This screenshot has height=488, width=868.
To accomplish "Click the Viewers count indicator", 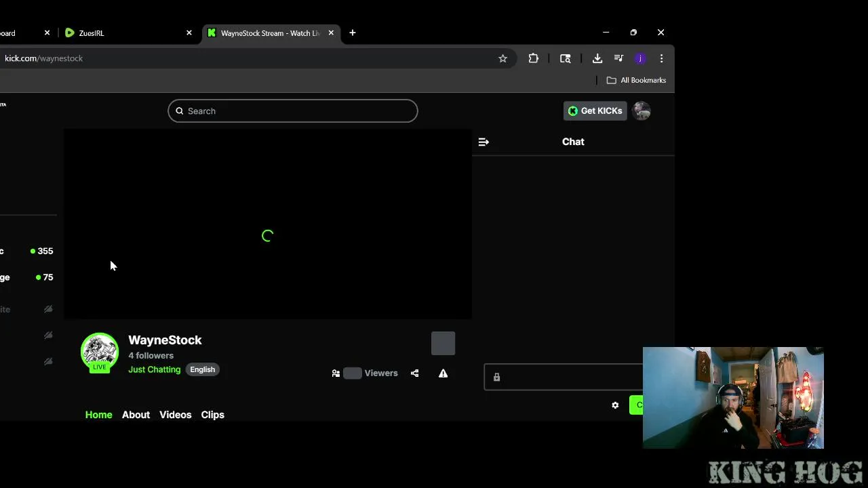I will click(365, 373).
